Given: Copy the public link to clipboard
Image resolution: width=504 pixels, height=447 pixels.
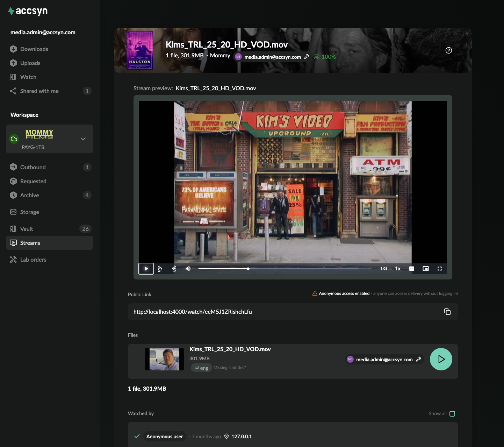Looking at the screenshot, I should (447, 312).
